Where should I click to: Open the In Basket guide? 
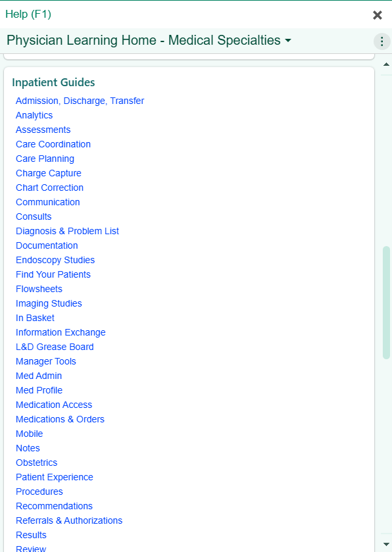[36, 317]
